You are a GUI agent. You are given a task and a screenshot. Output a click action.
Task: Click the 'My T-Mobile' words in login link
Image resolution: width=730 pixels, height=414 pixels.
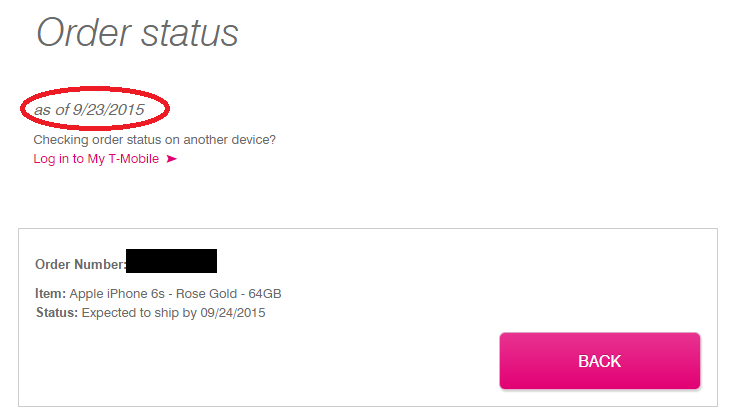tap(123, 159)
